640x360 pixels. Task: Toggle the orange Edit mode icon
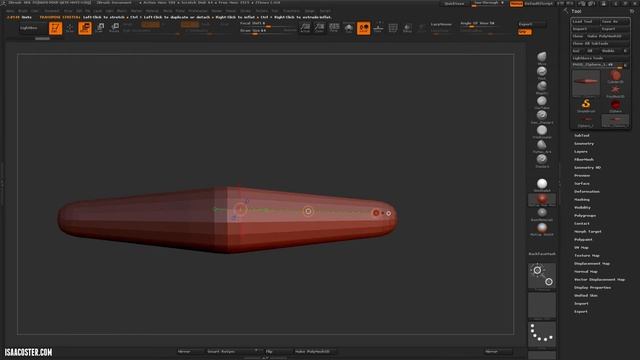[x=56, y=28]
